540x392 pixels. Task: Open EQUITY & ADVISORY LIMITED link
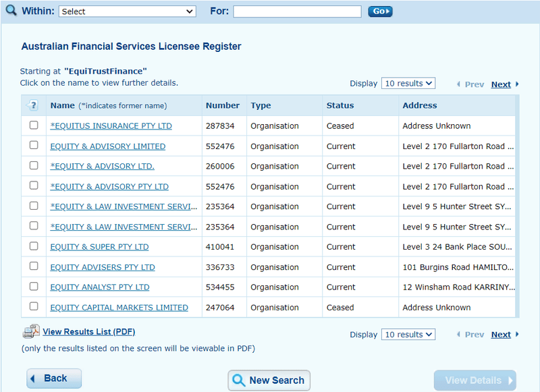(x=108, y=146)
